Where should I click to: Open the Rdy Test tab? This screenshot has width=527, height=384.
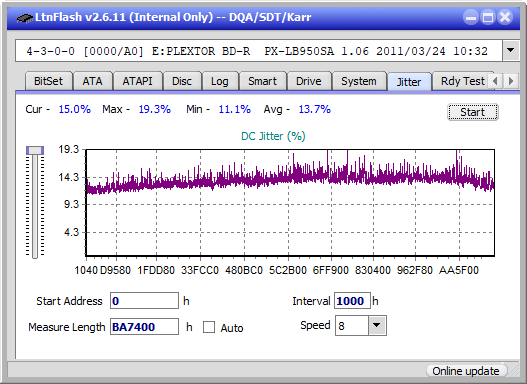point(462,81)
